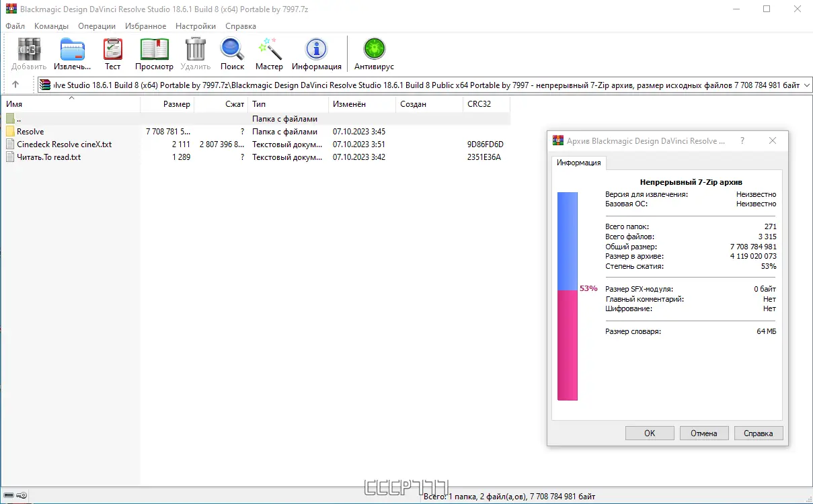The width and height of the screenshot is (813, 504).
Task: Select the Resolve folder in list
Action: (30, 132)
